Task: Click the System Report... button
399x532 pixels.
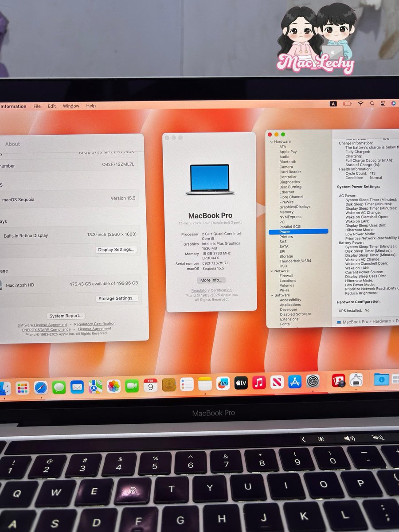Action: point(66,316)
